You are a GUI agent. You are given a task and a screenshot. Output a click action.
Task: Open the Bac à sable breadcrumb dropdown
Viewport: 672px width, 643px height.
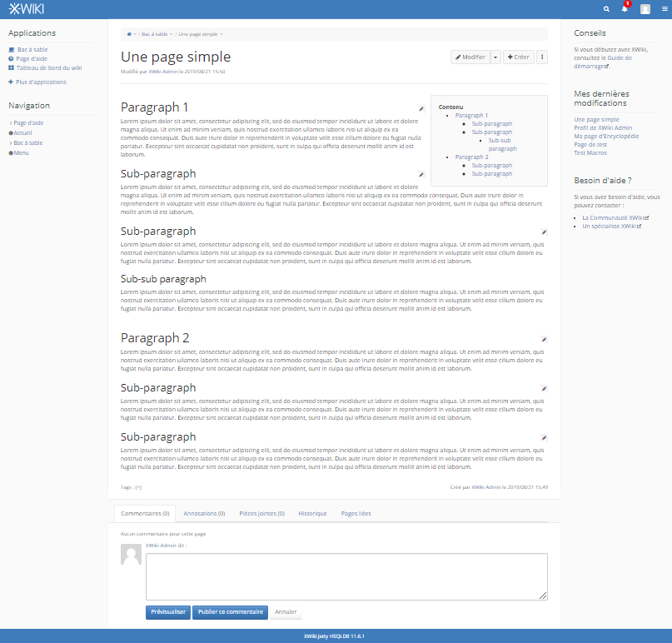tap(171, 34)
